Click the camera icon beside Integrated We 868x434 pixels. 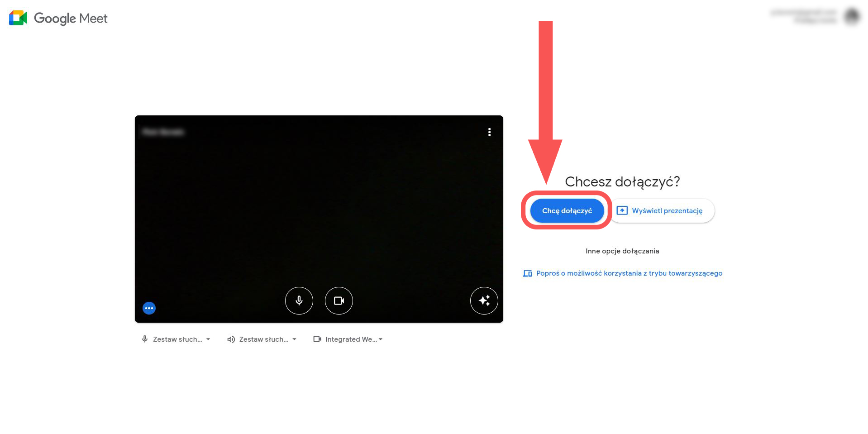pyautogui.click(x=317, y=339)
